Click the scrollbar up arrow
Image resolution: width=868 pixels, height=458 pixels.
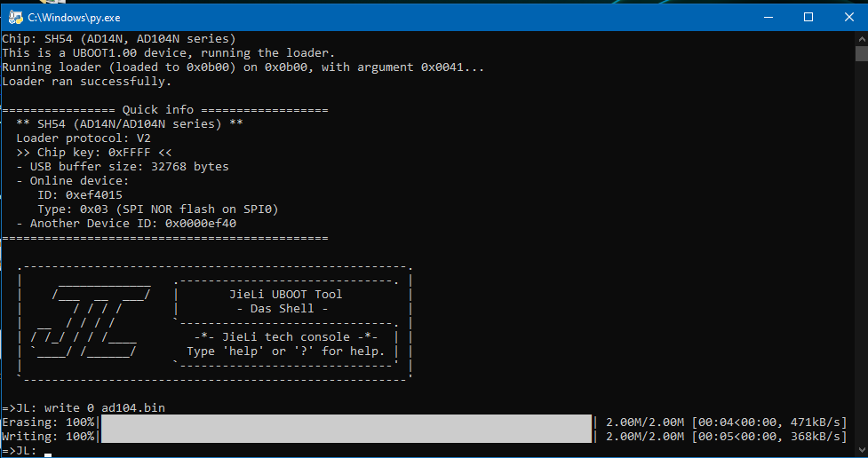(862, 39)
